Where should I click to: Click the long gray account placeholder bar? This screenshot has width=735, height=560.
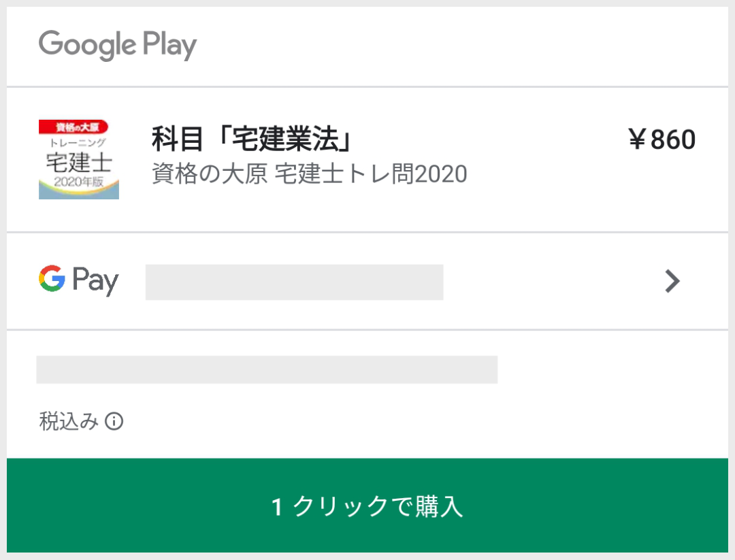267,369
